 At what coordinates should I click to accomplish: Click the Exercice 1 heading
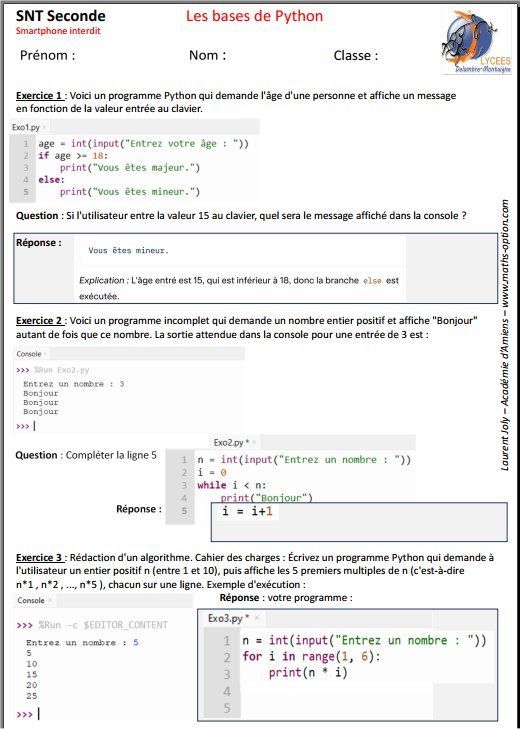[x=39, y=96]
